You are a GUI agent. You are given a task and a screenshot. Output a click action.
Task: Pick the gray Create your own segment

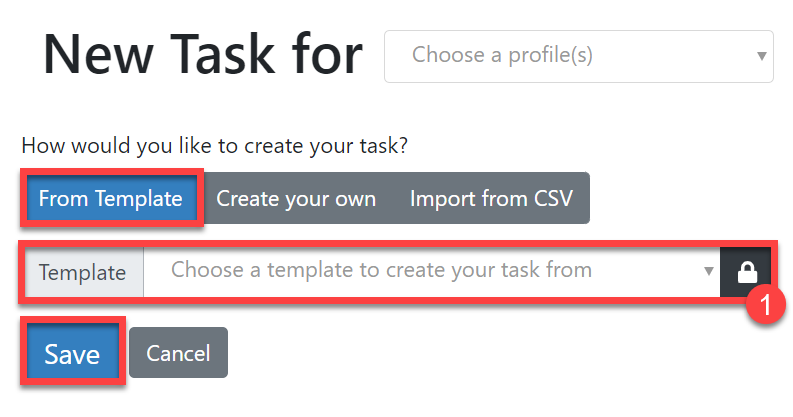[x=296, y=198]
